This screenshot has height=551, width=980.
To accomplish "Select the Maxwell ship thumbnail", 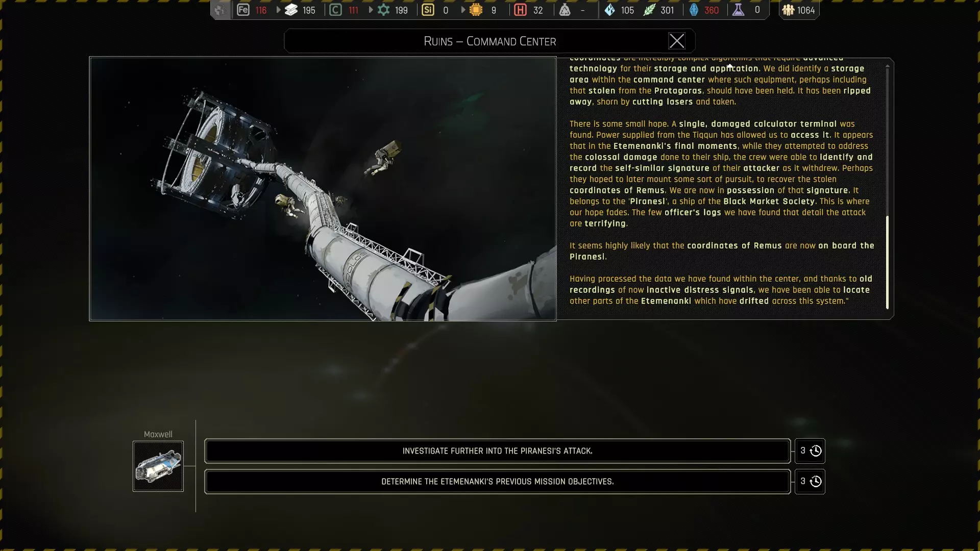I will (x=158, y=466).
